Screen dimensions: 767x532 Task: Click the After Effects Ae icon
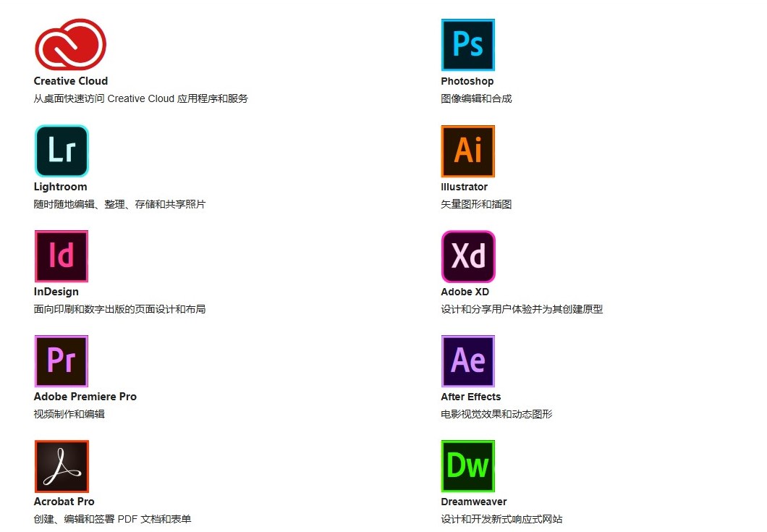468,361
